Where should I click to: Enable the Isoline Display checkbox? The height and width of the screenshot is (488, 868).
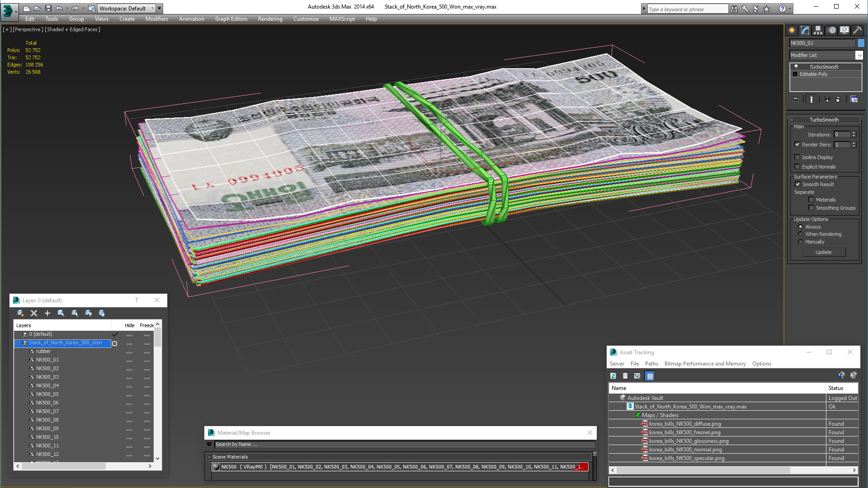click(x=797, y=157)
